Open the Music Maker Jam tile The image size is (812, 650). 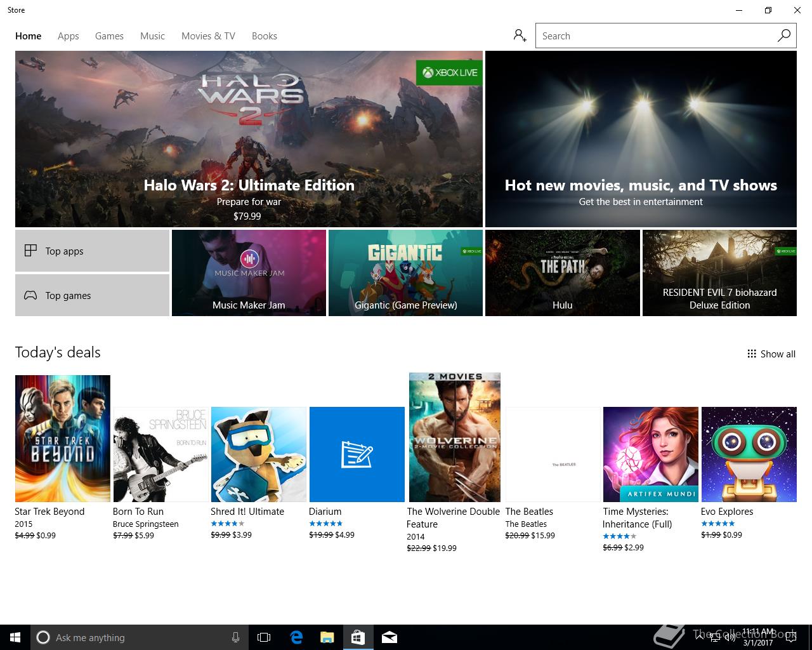(x=249, y=273)
